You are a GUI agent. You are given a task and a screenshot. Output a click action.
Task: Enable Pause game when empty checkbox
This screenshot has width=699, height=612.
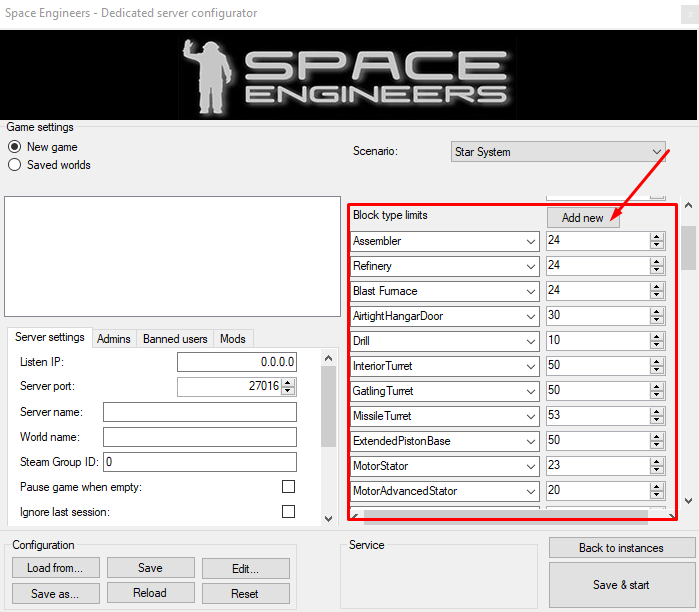288,487
